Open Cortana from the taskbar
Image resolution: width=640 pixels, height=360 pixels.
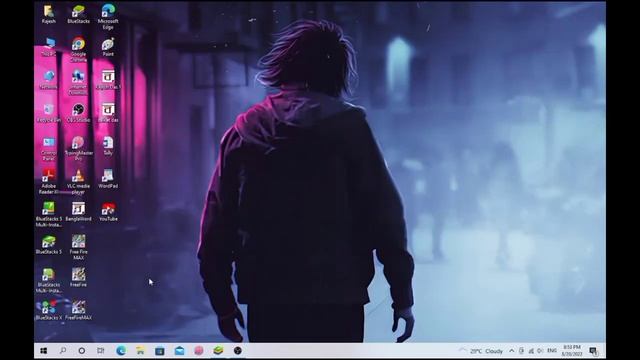coord(82,351)
